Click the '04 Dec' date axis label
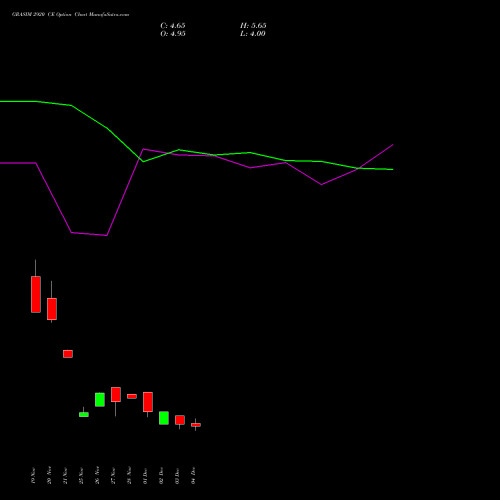Screen dimensions: 500x500 click(x=193, y=476)
